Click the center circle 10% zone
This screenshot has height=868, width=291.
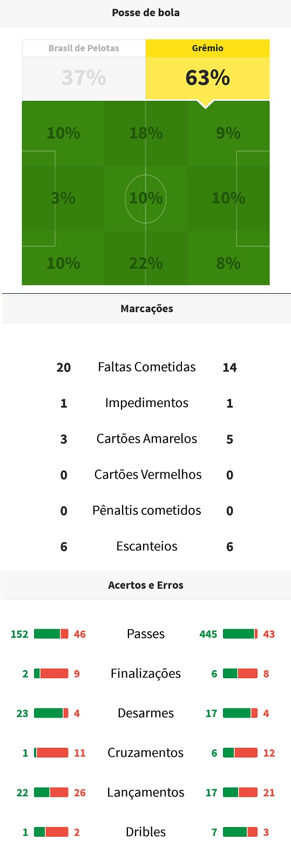point(146,198)
